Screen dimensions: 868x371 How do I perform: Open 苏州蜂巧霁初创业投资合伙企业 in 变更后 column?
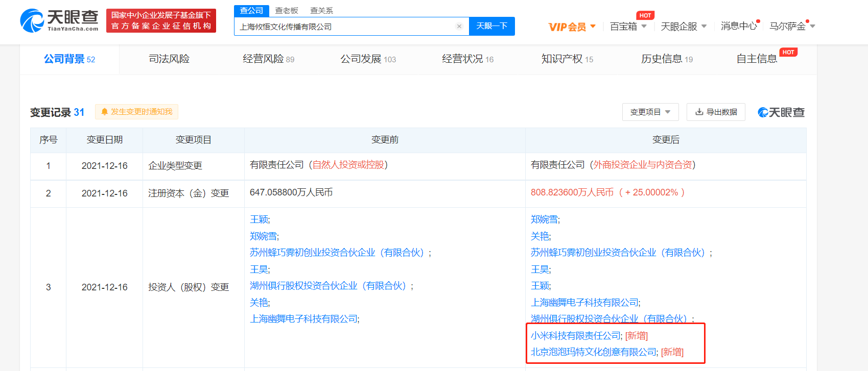tap(619, 253)
